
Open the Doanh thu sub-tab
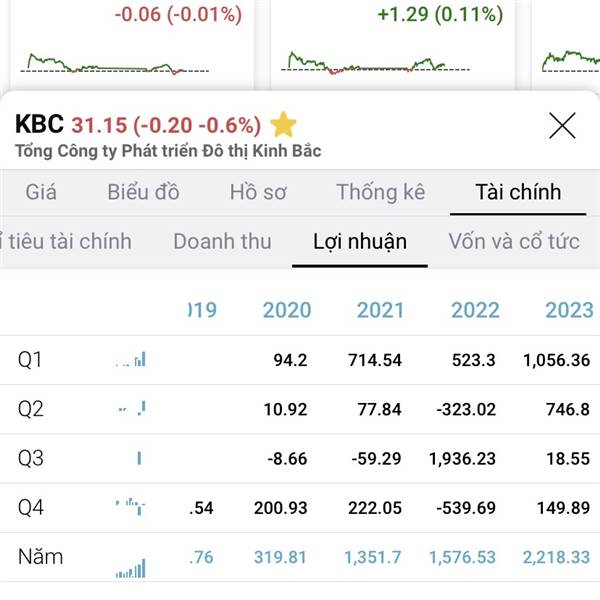222,241
